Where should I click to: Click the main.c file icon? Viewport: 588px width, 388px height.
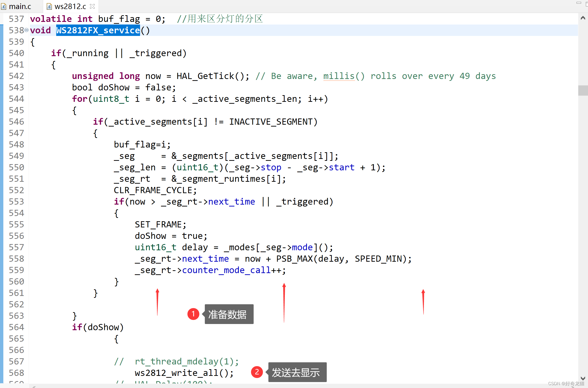4,7
